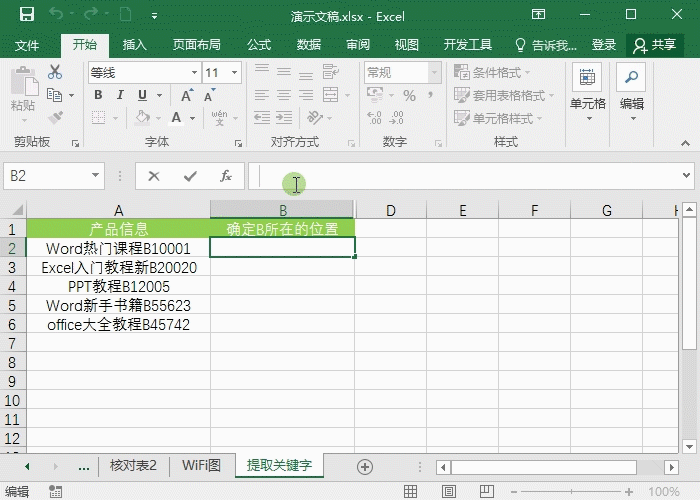Toggle align text right

306,95
